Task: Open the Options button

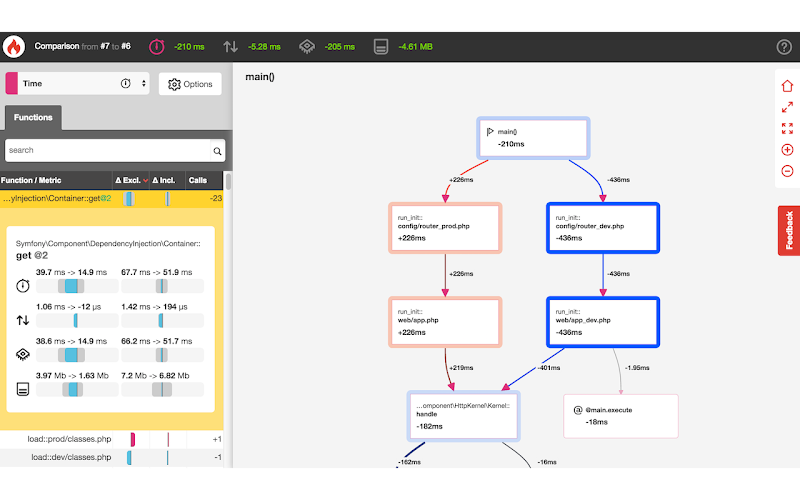Action: tap(190, 84)
